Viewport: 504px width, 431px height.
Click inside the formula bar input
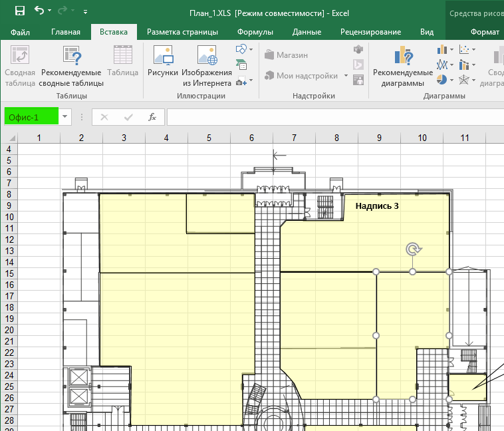click(x=332, y=117)
